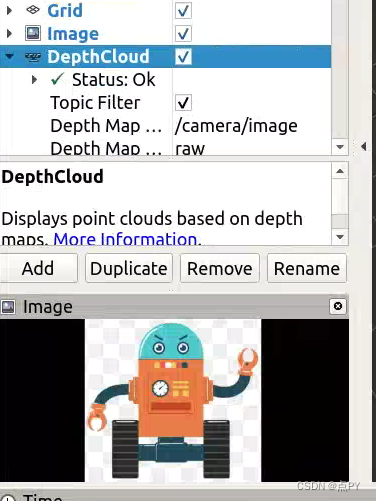Click the Topic Filter label
This screenshot has height=501, width=376.
pos(95,103)
